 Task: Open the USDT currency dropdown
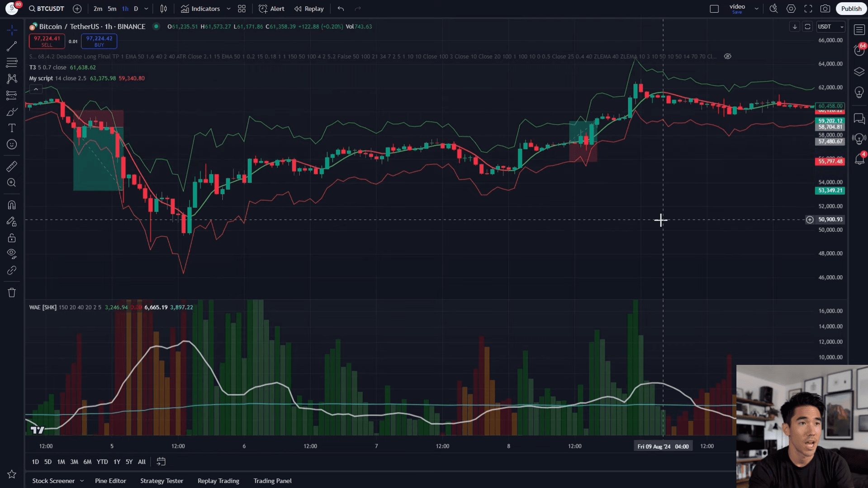pos(831,27)
